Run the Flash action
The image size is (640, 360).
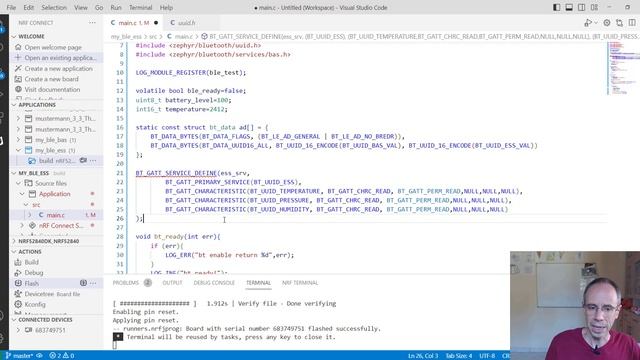click(x=31, y=283)
